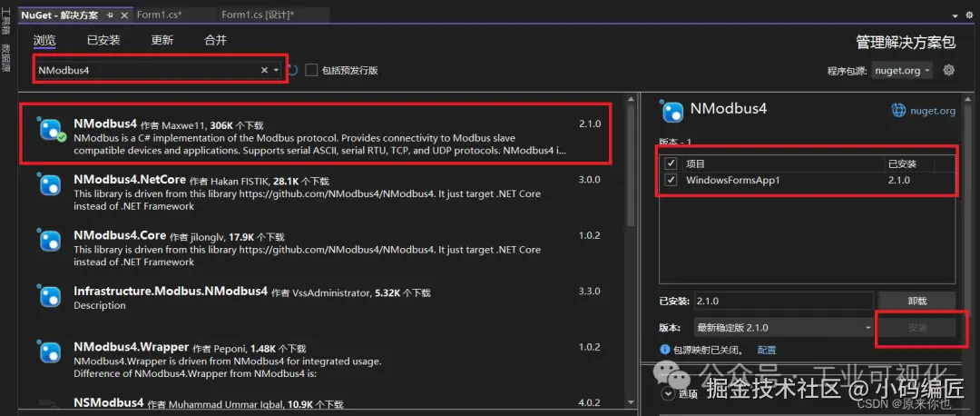Close the NuGet - 解决方案 tab
Image resolution: width=980 pixels, height=416 pixels.
(123, 15)
